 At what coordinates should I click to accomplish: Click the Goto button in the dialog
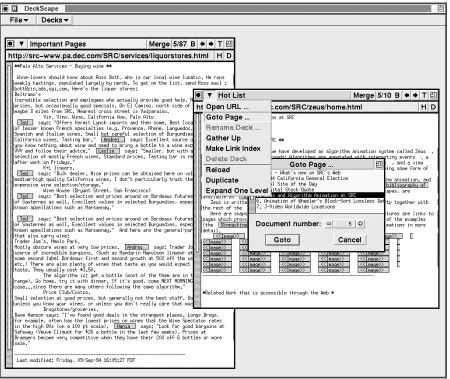pos(282,240)
